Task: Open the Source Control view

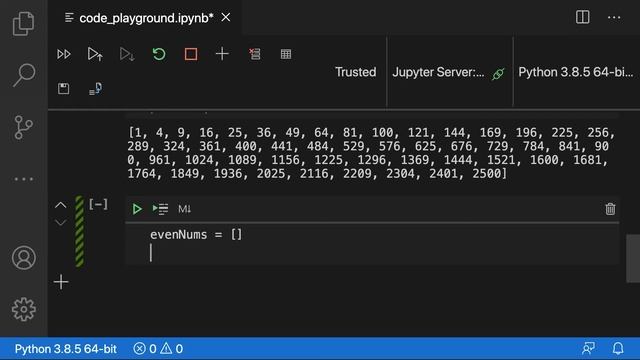Action: click(24, 127)
